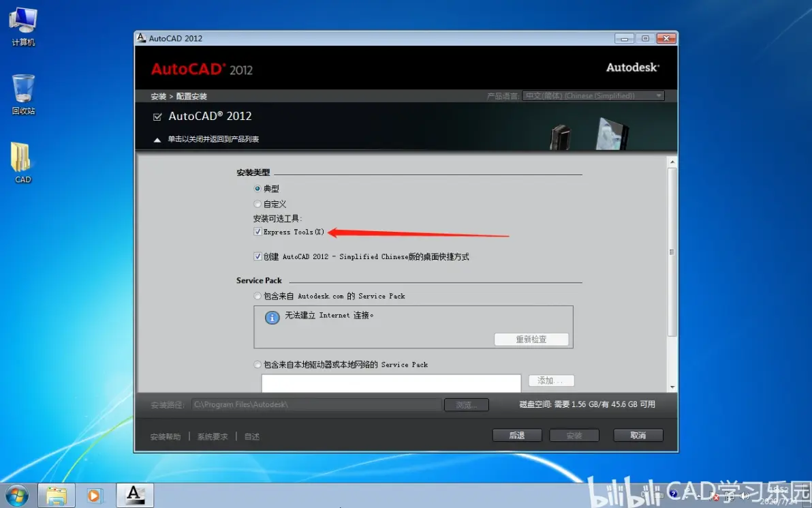Choose Service Pack from Autodesk.com option
The width and height of the screenshot is (812, 508).
pyautogui.click(x=257, y=296)
